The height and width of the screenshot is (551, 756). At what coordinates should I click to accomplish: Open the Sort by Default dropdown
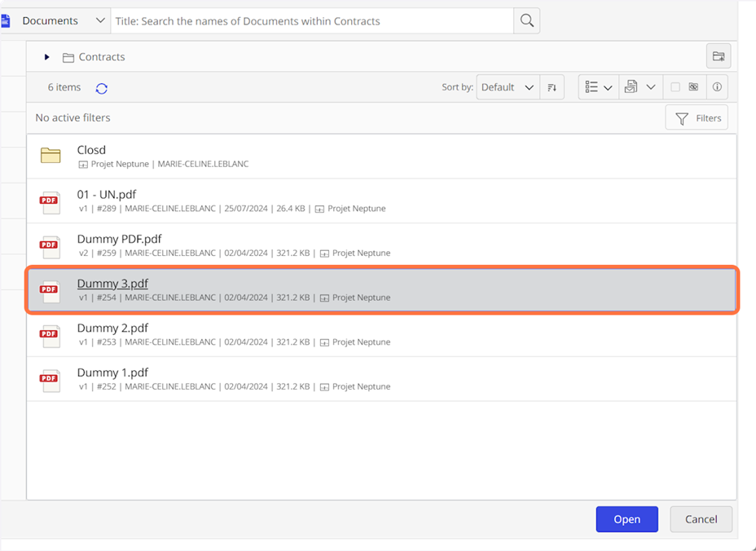coord(507,87)
